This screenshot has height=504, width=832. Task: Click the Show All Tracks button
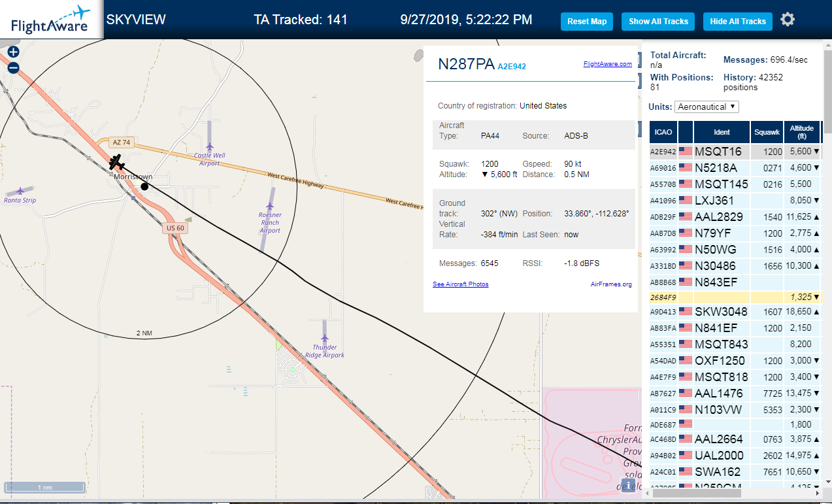pos(658,22)
